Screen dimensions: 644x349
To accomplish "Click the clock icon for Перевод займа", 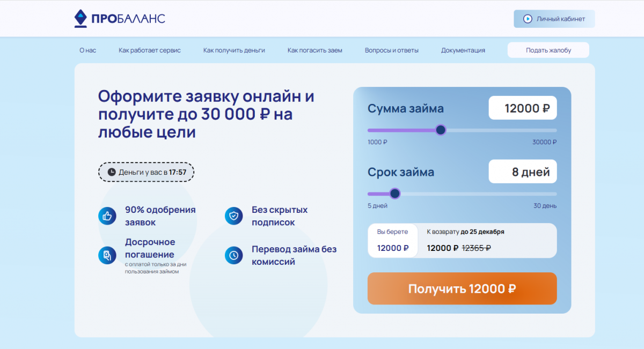I will point(234,255).
